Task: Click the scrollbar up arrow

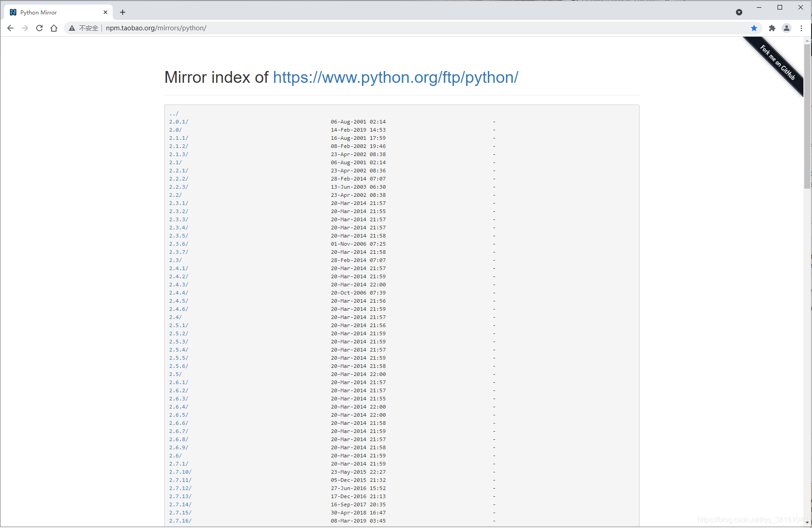Action: click(807, 41)
